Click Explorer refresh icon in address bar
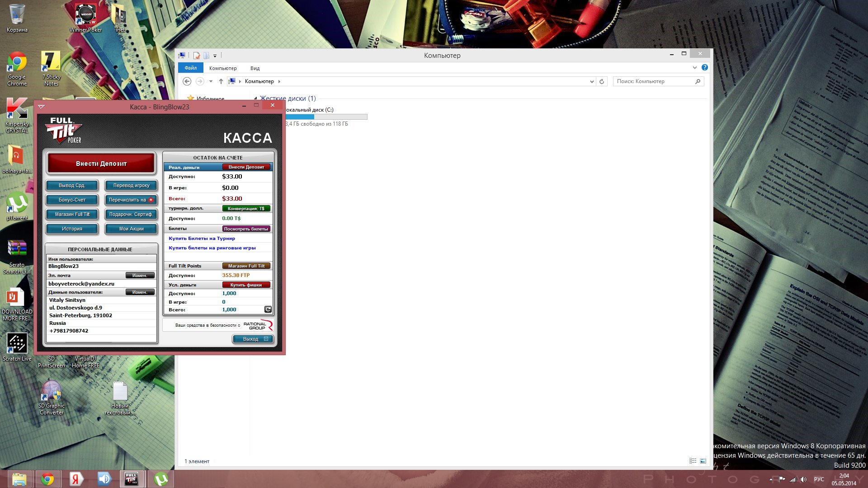Image resolution: width=868 pixels, height=488 pixels. coord(602,82)
